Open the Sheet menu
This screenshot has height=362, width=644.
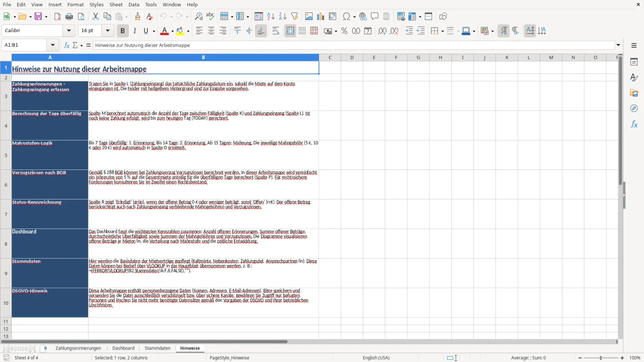click(116, 4)
